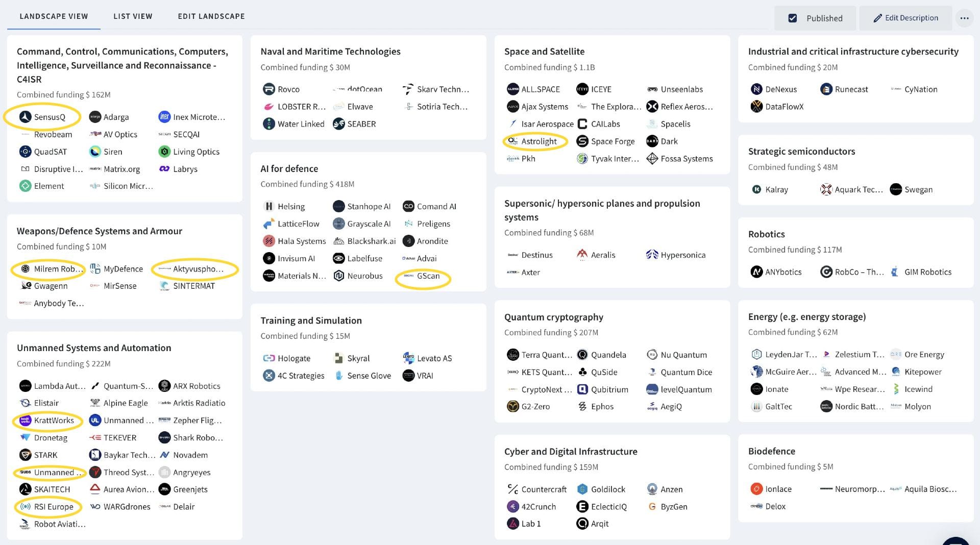Open the Countercraft company link

[x=544, y=489]
